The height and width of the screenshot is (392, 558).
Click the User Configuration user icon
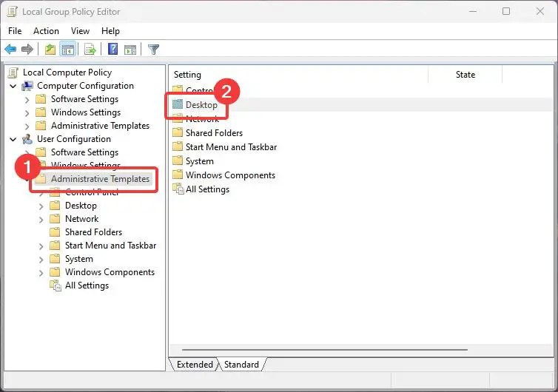tap(27, 139)
